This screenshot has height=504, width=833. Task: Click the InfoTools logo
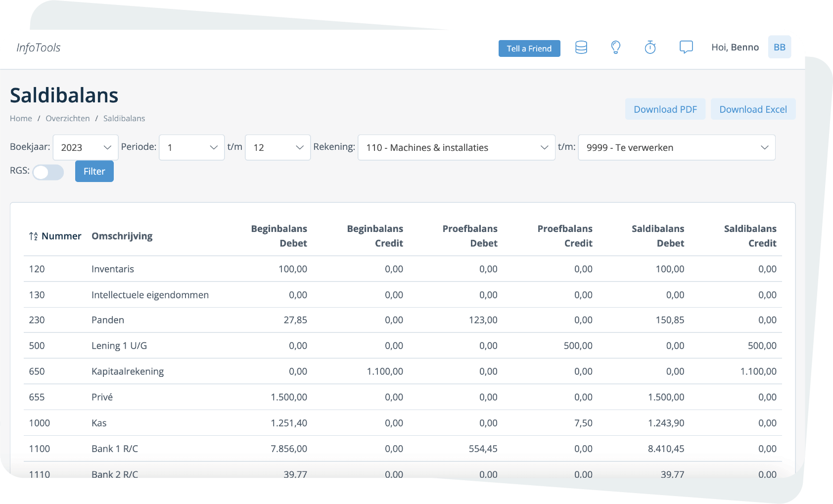pos(39,47)
